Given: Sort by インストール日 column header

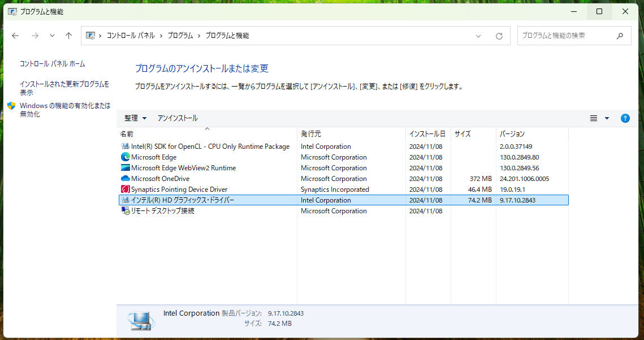Looking at the screenshot, I should (428, 134).
